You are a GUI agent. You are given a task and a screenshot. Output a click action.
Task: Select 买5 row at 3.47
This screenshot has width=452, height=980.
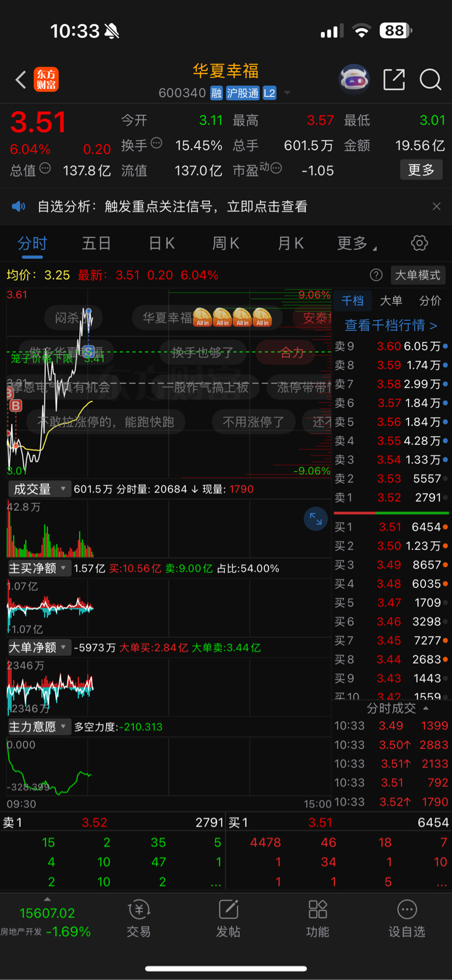coord(391,603)
